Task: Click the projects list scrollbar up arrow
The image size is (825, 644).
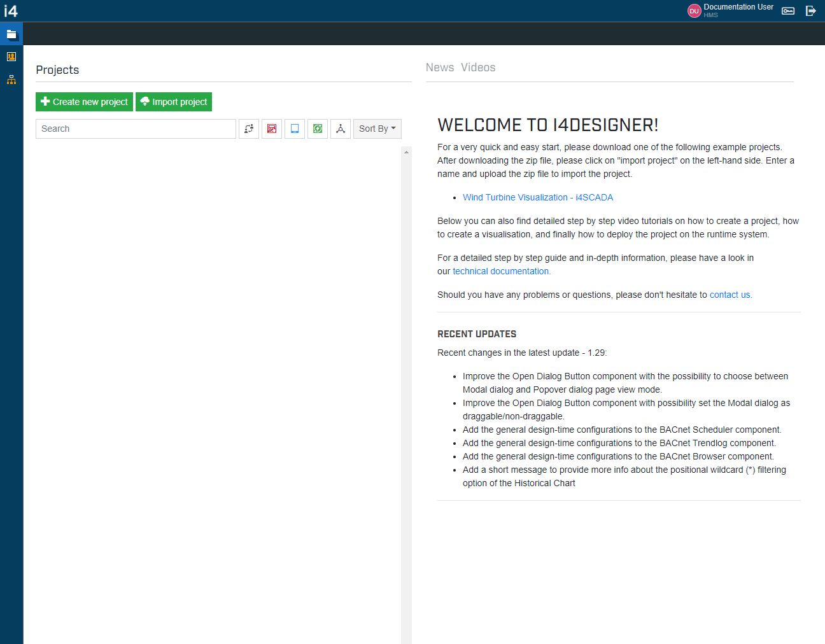Action: point(406,152)
